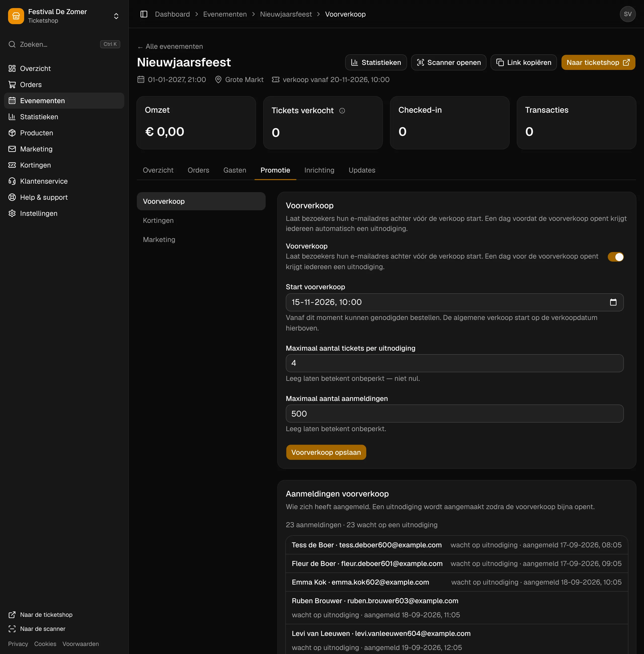Open Kortingen in the main sidebar
The height and width of the screenshot is (654, 644).
click(x=64, y=165)
